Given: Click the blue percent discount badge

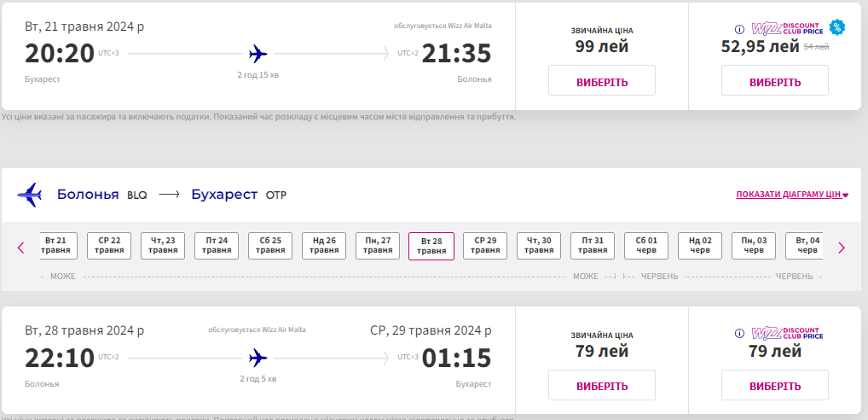Looking at the screenshot, I should [836, 27].
